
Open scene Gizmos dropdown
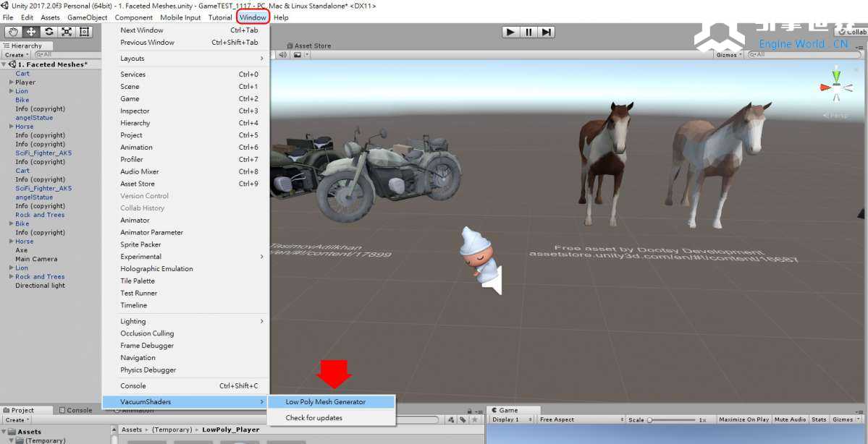pyautogui.click(x=728, y=55)
